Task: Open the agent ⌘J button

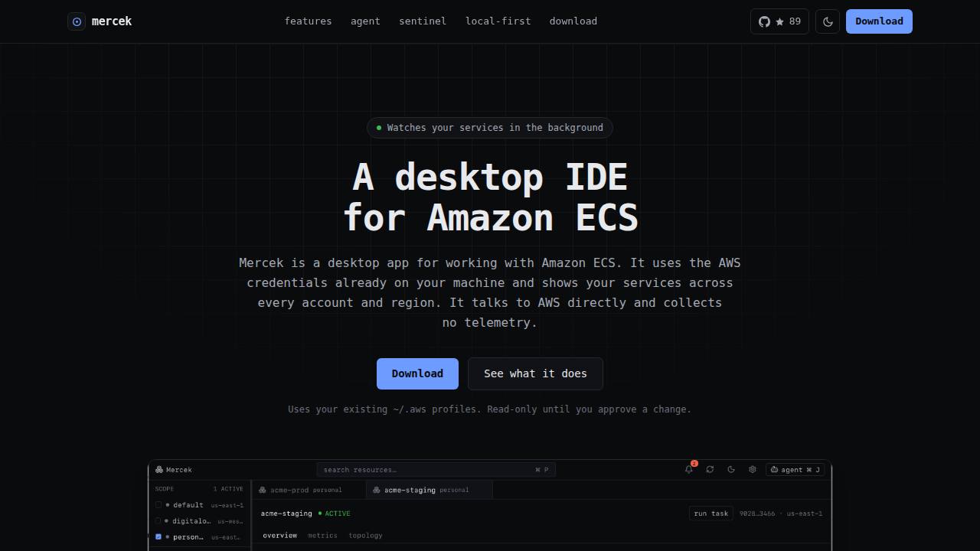Action: [795, 470]
